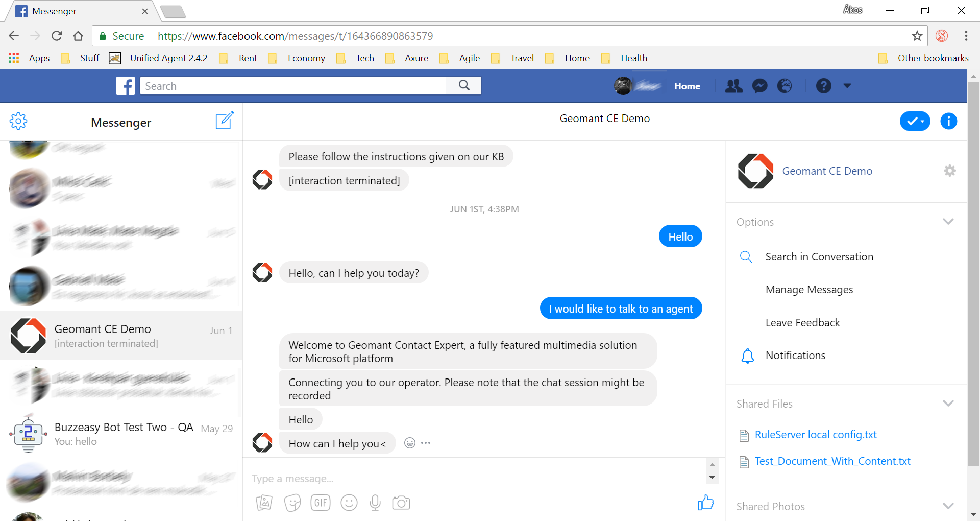The image size is (980, 521).
Task: Toggle conversation info panel
Action: pos(949,121)
